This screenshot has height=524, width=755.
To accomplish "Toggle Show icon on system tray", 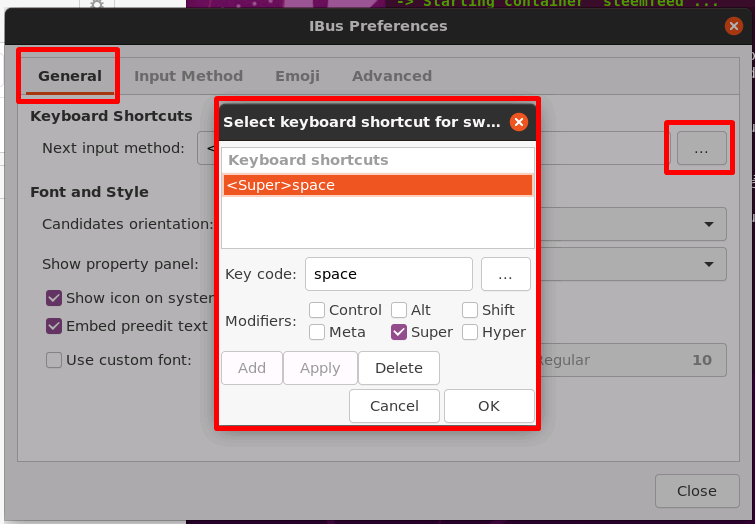I will point(54,298).
